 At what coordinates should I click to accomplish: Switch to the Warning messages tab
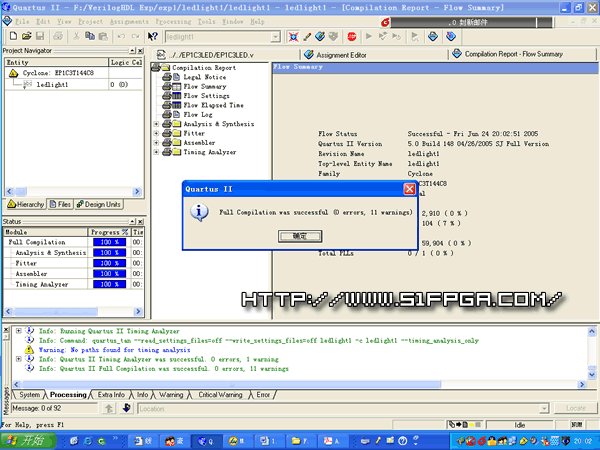click(171, 395)
